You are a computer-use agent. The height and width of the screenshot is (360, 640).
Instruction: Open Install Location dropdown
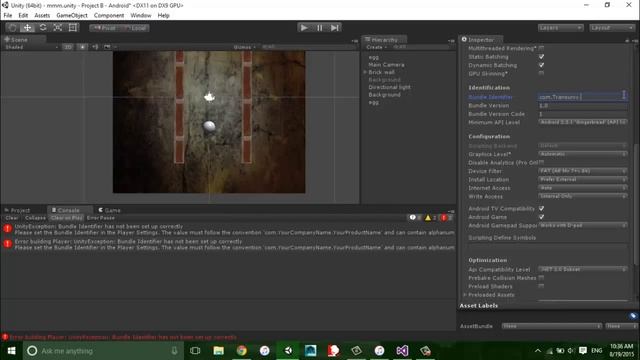point(582,180)
